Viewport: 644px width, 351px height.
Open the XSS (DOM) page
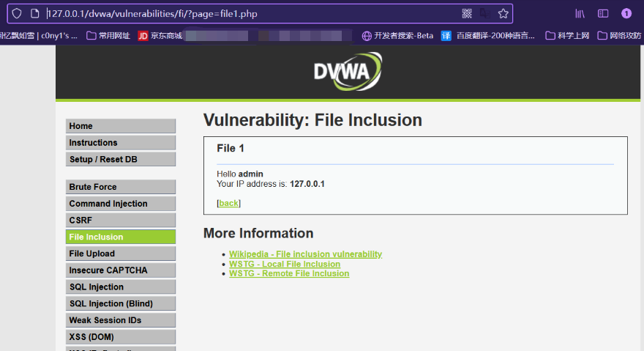(x=121, y=337)
